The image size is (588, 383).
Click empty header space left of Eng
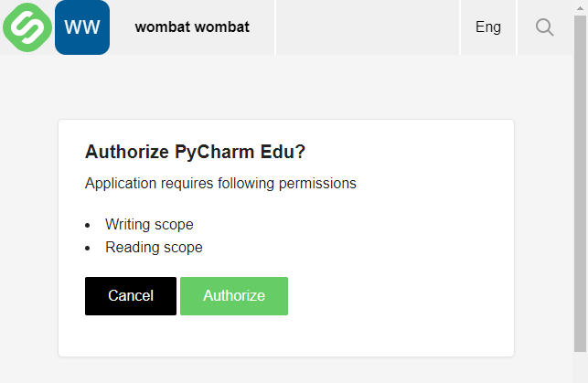click(x=366, y=27)
